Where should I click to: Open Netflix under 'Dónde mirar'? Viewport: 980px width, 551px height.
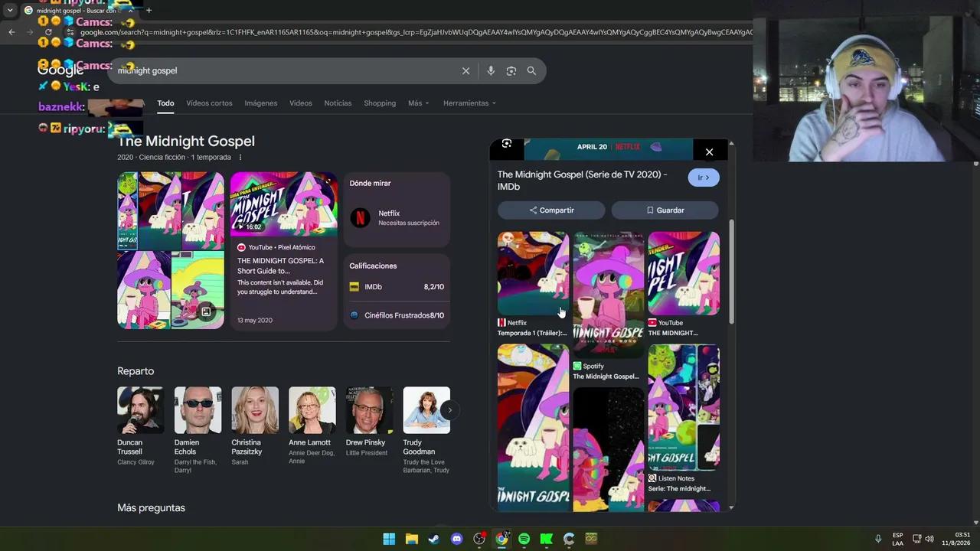coord(397,218)
